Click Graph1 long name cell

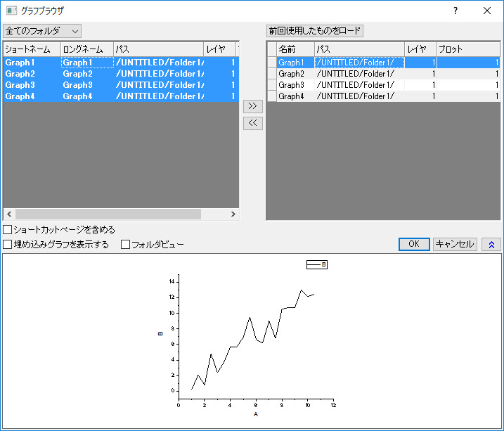87,63
